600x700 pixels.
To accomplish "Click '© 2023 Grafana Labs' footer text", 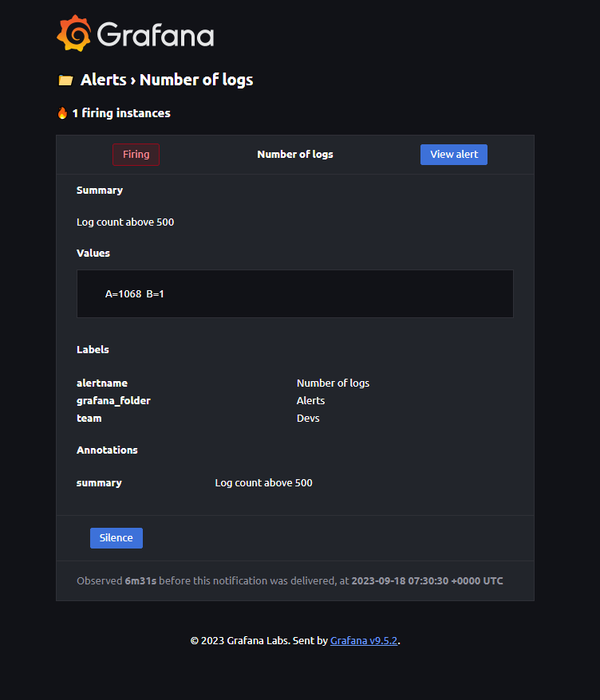I will [x=240, y=641].
